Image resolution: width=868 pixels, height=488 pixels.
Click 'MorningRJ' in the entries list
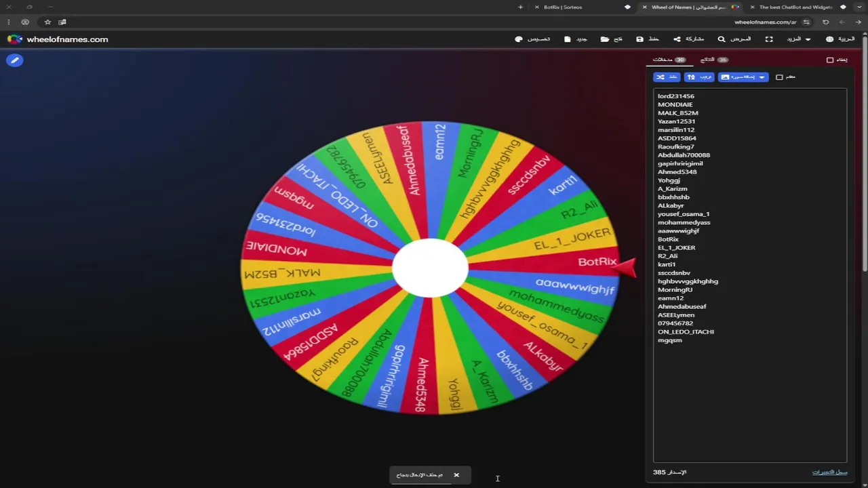coord(675,289)
